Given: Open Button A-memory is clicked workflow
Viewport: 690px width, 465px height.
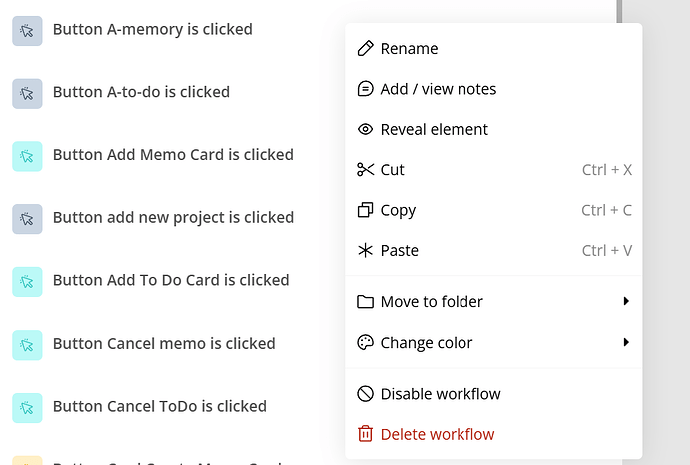Looking at the screenshot, I should point(153,29).
